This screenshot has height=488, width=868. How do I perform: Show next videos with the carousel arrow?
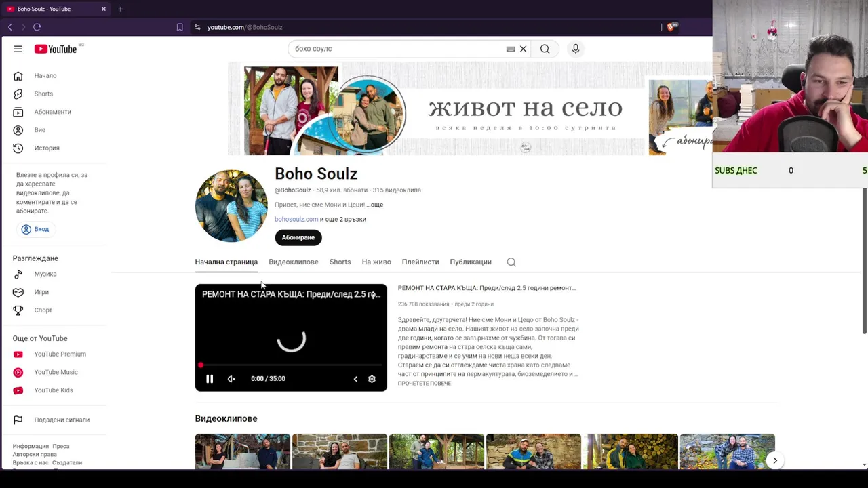click(x=774, y=460)
